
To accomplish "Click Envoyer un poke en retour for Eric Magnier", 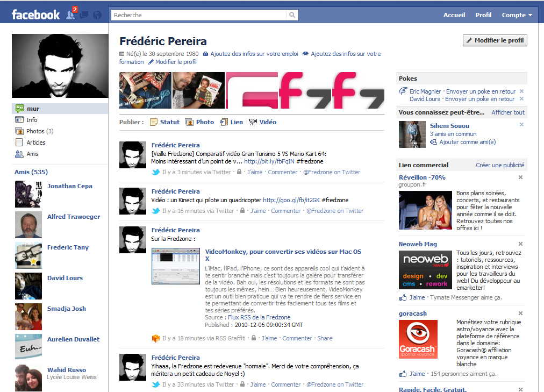I will pyautogui.click(x=481, y=91).
